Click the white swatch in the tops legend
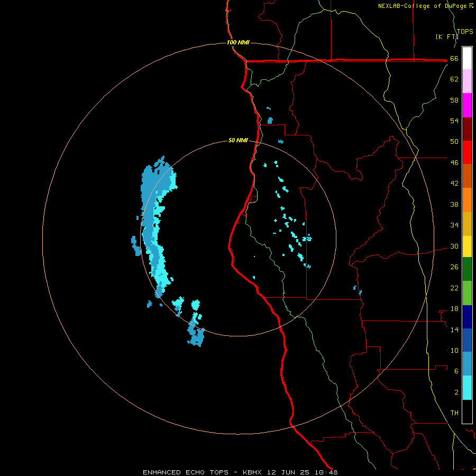The image size is (476, 476). tap(467, 58)
